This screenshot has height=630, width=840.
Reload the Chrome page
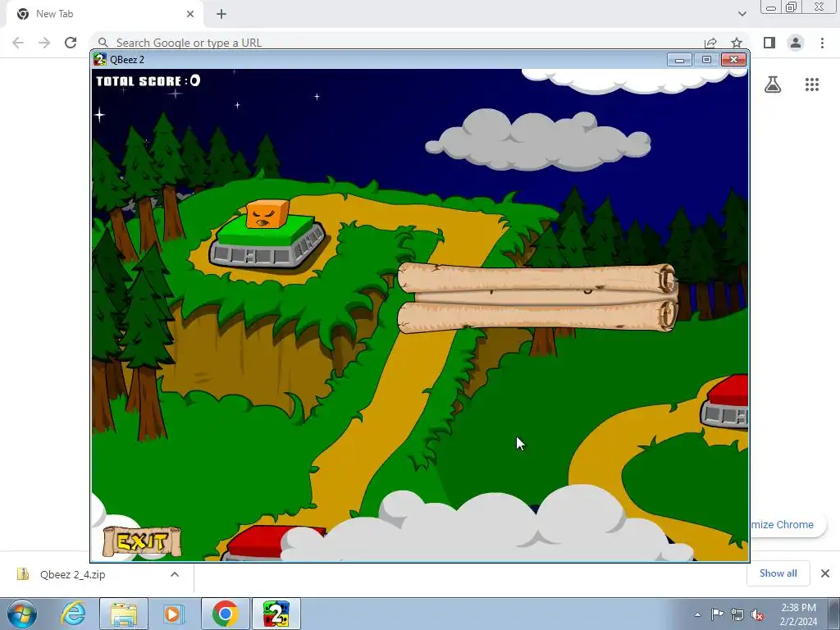coord(71,43)
